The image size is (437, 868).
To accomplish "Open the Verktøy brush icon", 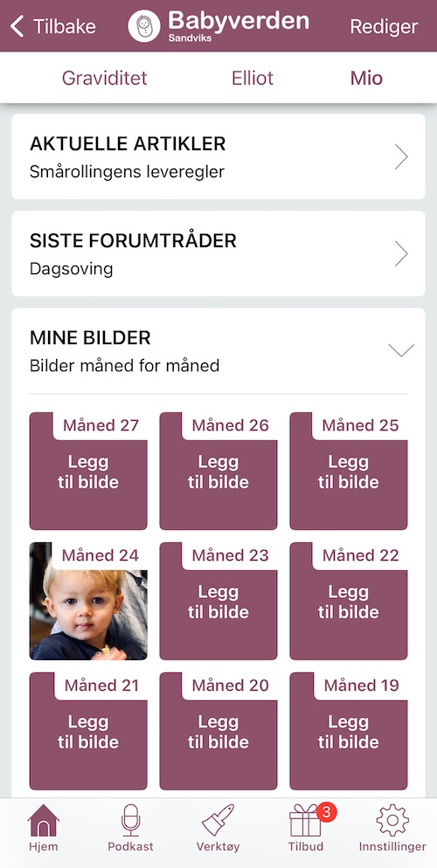I will coord(218,820).
